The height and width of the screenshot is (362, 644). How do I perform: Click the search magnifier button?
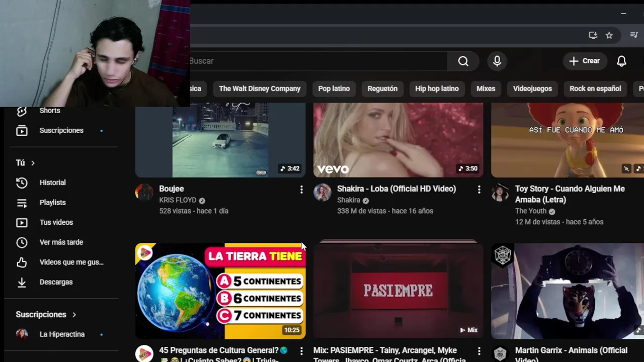tap(463, 61)
